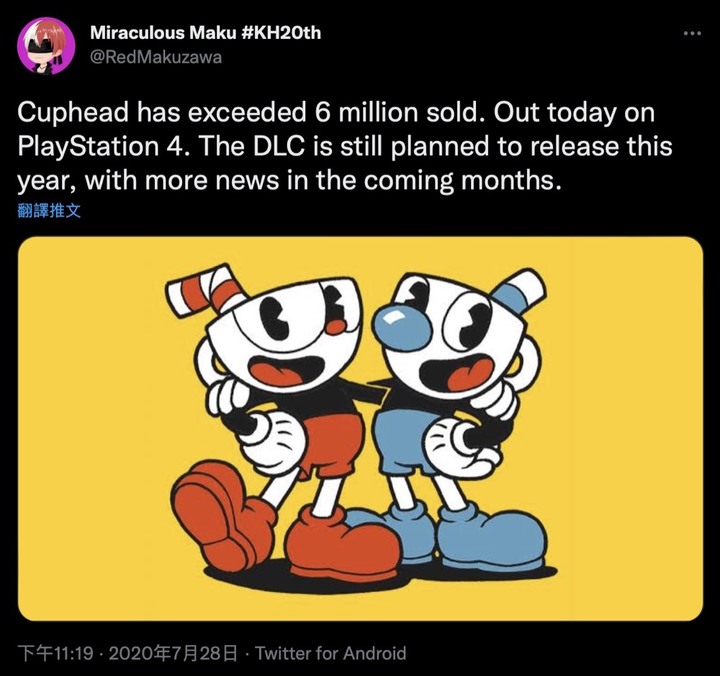Click the Twitter for Android source link
This screenshot has width=720, height=676.
[331, 653]
